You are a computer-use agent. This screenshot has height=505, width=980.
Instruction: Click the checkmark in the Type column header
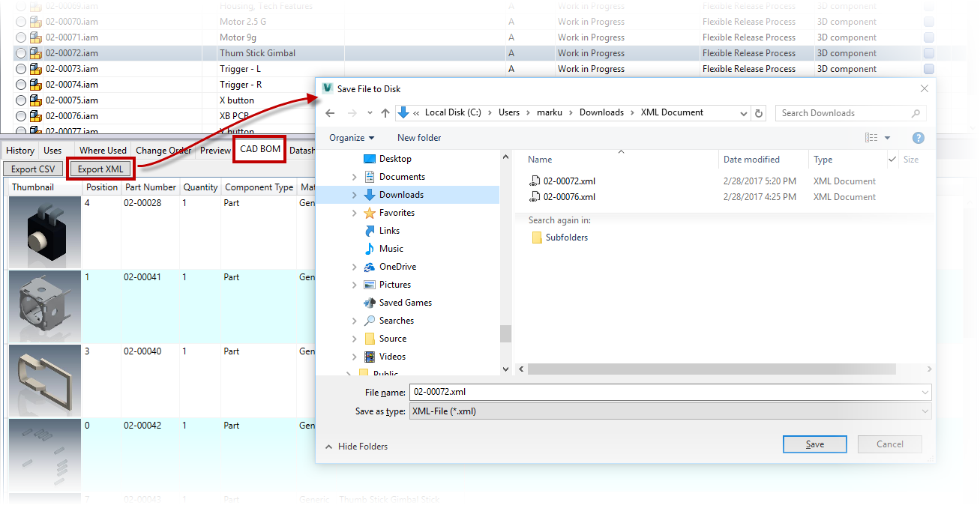point(892,159)
